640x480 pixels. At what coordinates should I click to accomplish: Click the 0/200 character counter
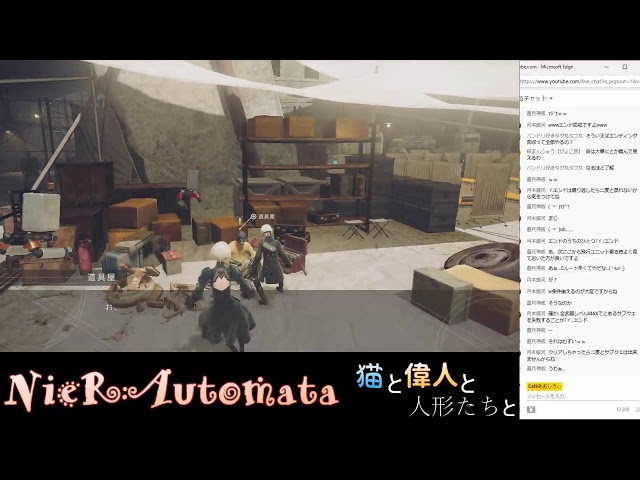tap(623, 409)
